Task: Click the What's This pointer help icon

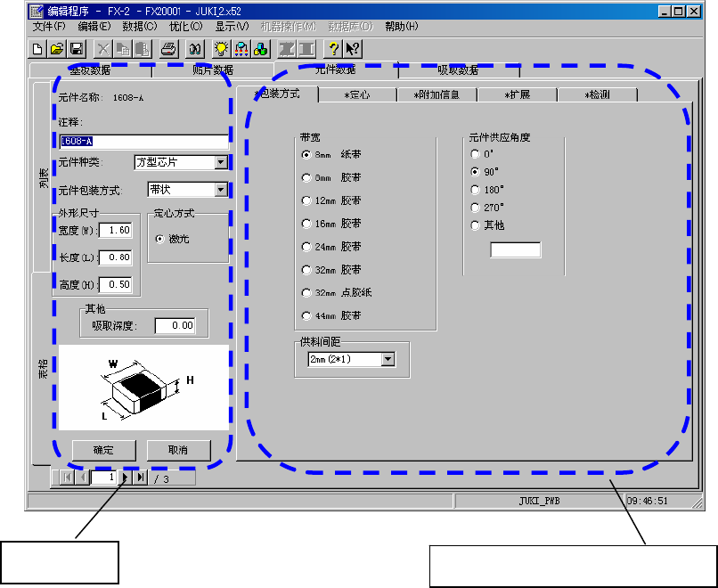Action: [x=353, y=49]
